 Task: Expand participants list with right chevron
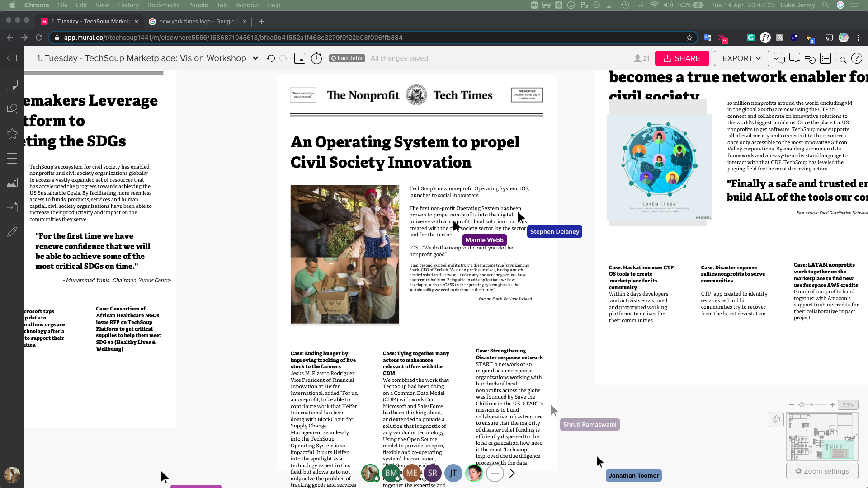tap(512, 473)
